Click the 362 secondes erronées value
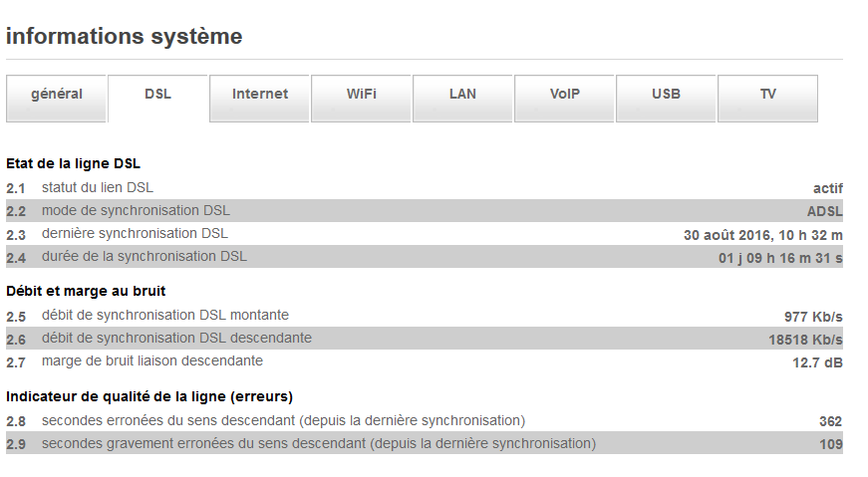 click(x=830, y=421)
